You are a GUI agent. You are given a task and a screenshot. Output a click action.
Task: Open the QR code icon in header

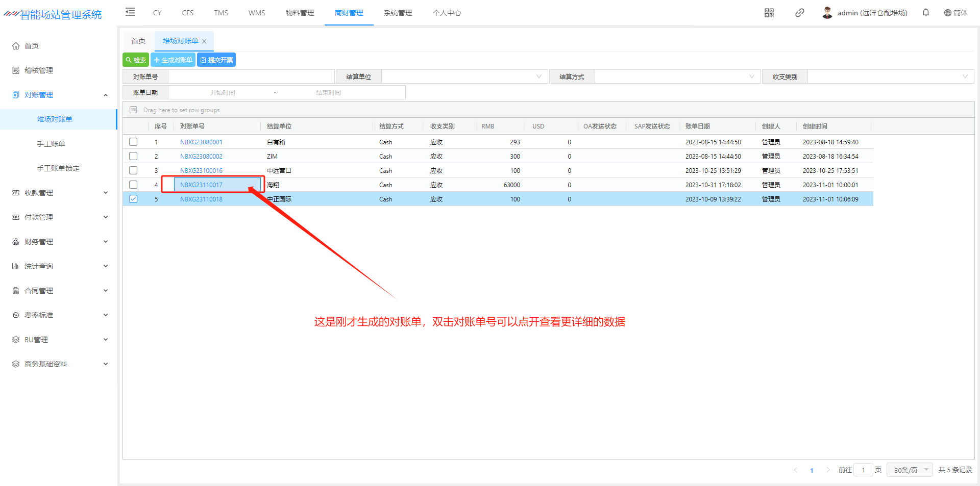769,13
